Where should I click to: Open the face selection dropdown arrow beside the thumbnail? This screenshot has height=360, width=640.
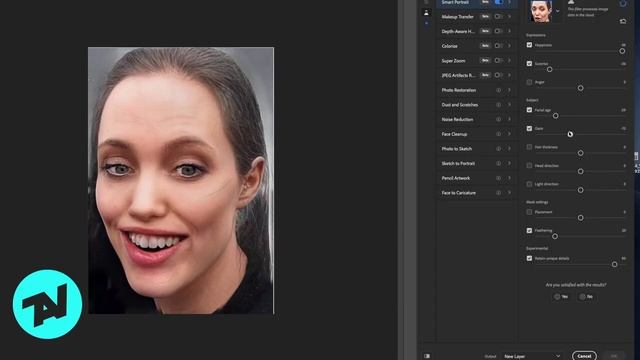[x=558, y=11]
